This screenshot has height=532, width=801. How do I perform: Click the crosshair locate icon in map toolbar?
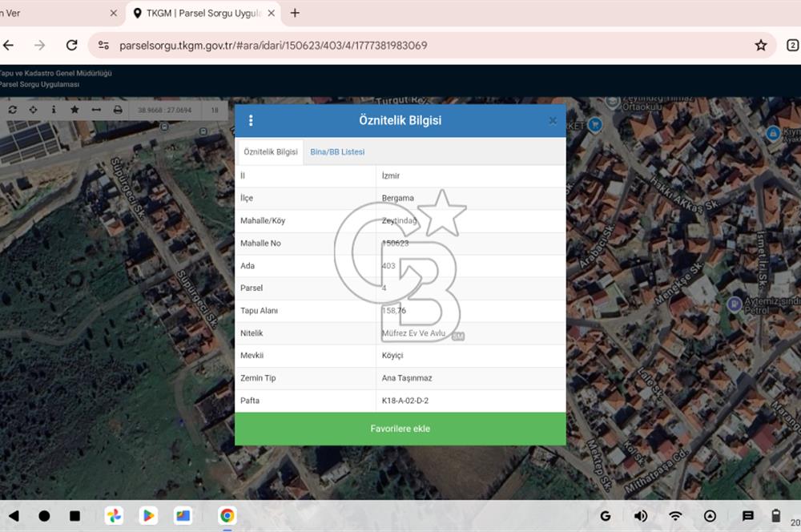coord(33,110)
